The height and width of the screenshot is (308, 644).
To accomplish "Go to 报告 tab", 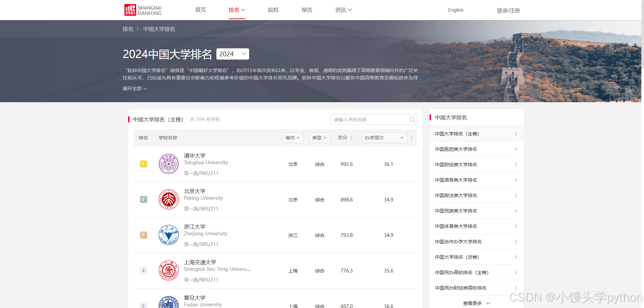I will click(x=307, y=10).
